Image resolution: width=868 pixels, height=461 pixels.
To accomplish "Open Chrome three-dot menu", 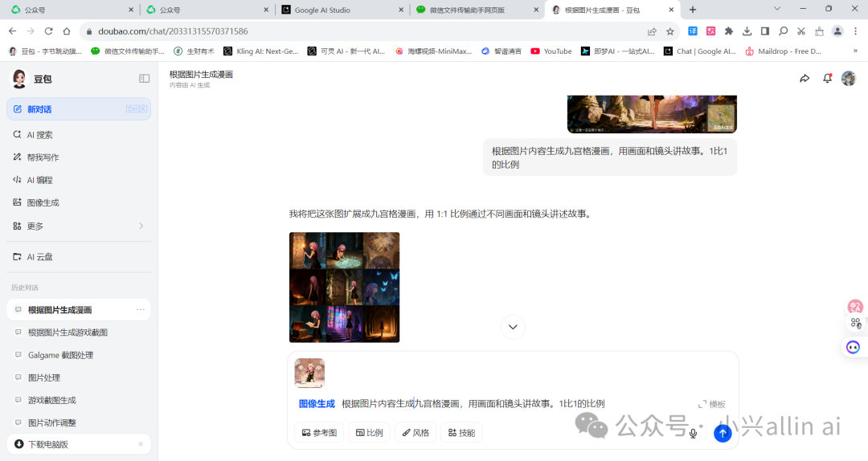I will click(855, 31).
